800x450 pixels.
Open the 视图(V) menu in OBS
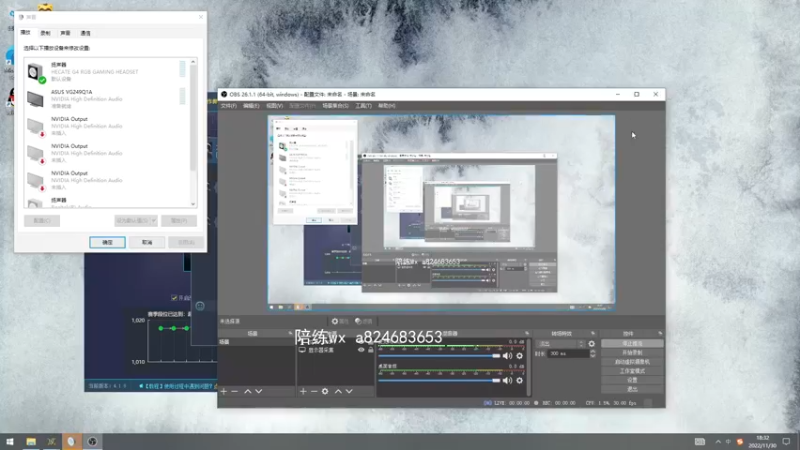coord(274,106)
